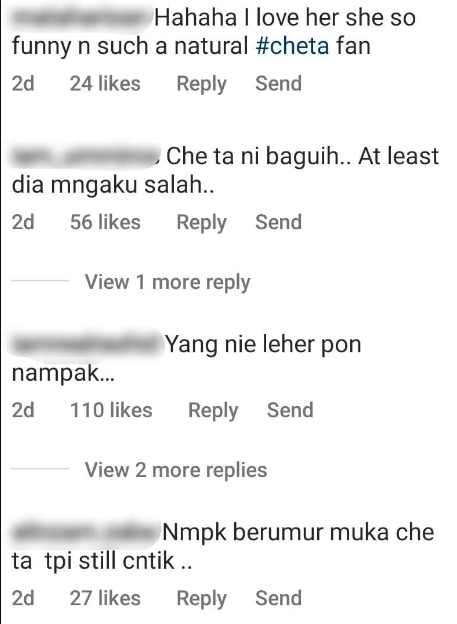Send the 'Hahaha I love her' comment

278,83
